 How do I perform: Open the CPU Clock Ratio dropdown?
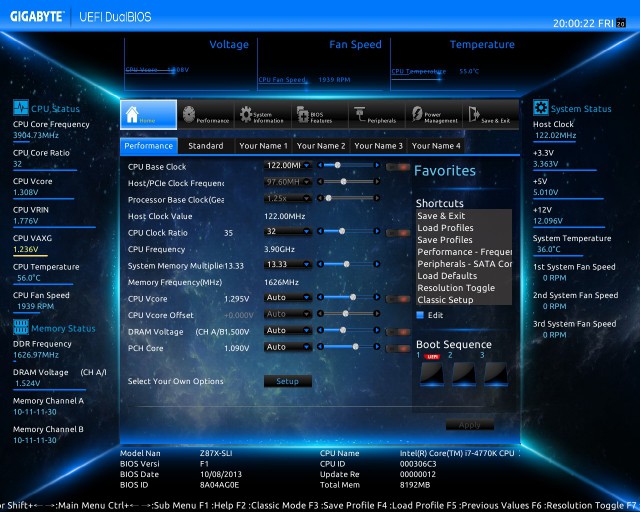coord(288,232)
